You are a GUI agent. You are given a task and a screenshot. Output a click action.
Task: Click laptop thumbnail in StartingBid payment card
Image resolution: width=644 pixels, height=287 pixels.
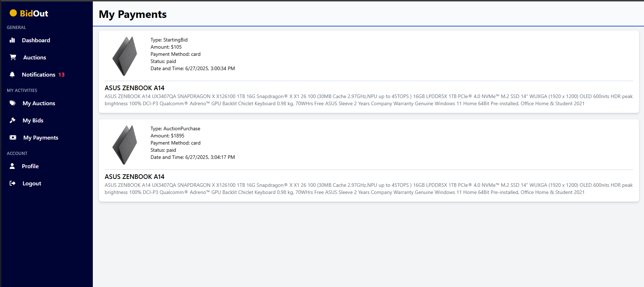(x=125, y=56)
